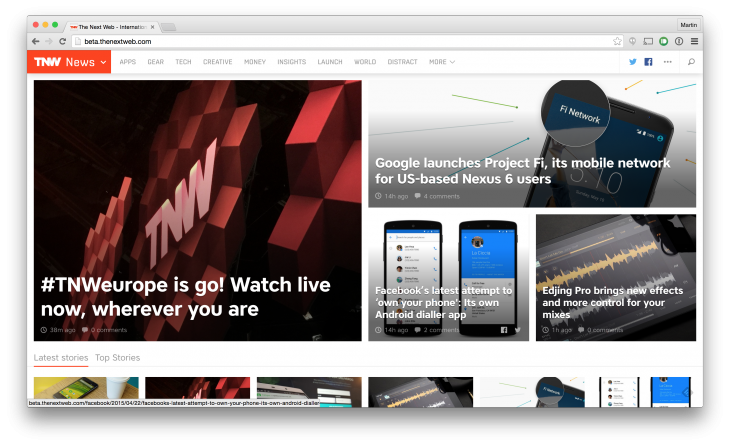
Task: Open Chrome hamburger menu
Action: (x=694, y=41)
